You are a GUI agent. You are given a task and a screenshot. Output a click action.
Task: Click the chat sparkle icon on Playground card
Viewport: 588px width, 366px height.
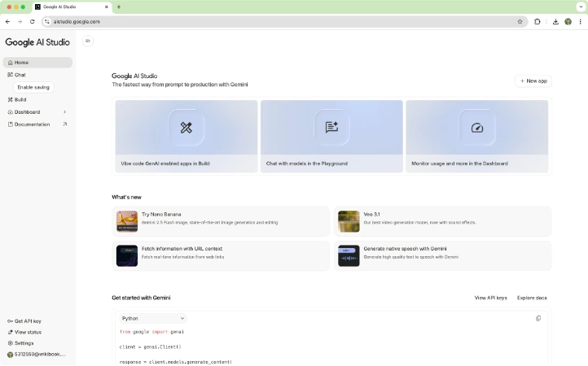pyautogui.click(x=331, y=128)
